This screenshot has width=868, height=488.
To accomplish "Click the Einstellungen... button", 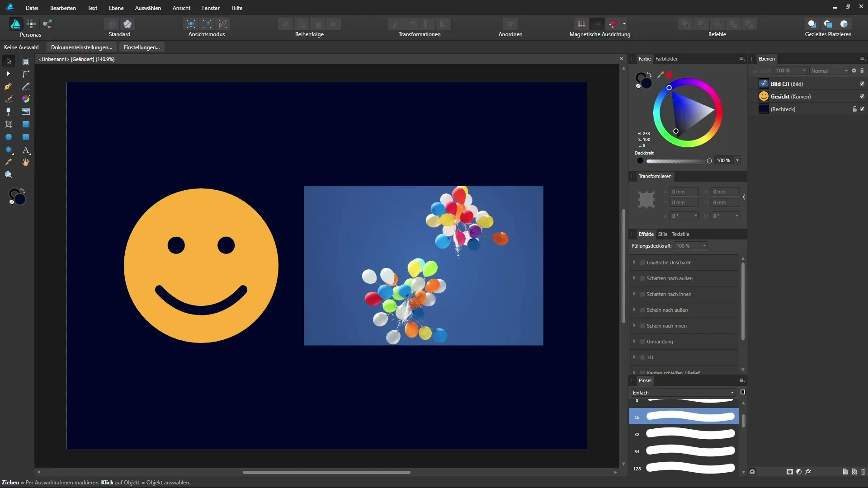I will click(x=142, y=47).
